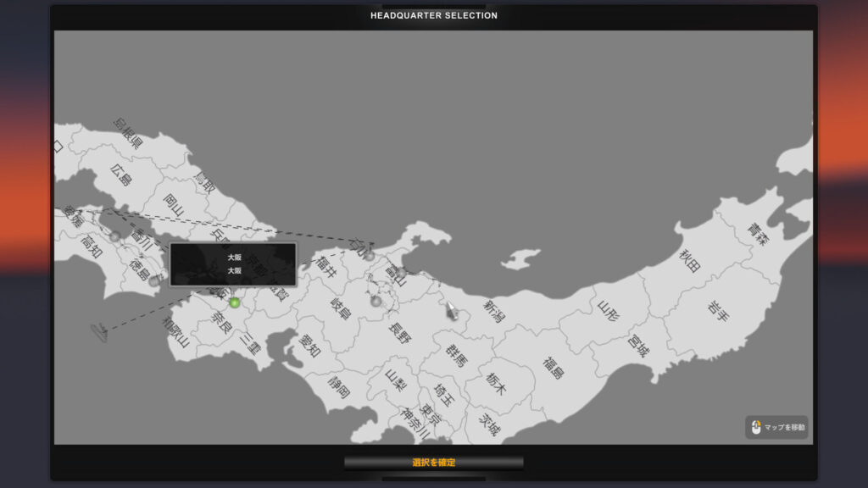Confirm selection with the 選択を確定 button
Image resolution: width=868 pixels, height=488 pixels.
pyautogui.click(x=434, y=463)
